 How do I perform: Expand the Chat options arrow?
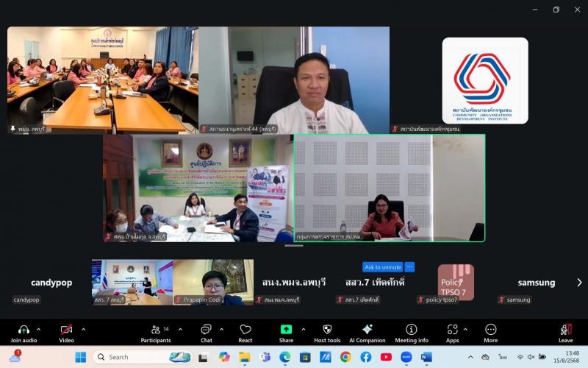pos(222,329)
